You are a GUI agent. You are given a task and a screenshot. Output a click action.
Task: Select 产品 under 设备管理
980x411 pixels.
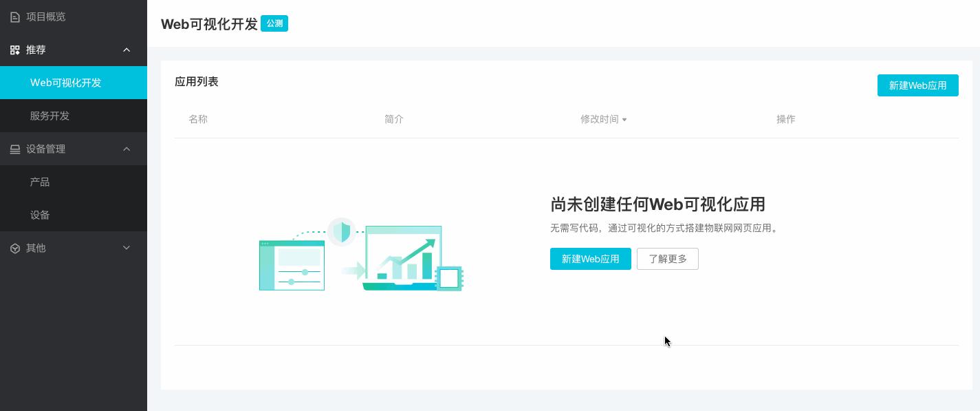coord(40,182)
